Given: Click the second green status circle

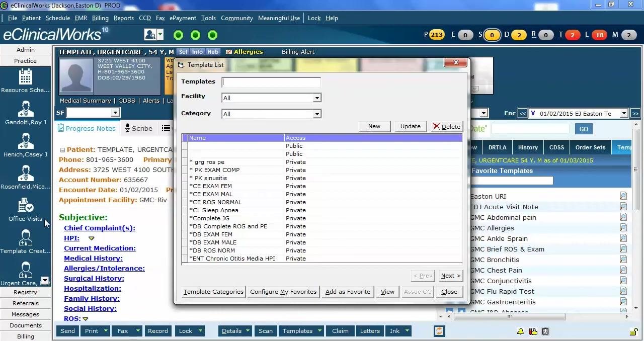Looking at the screenshot, I should 195,35.
